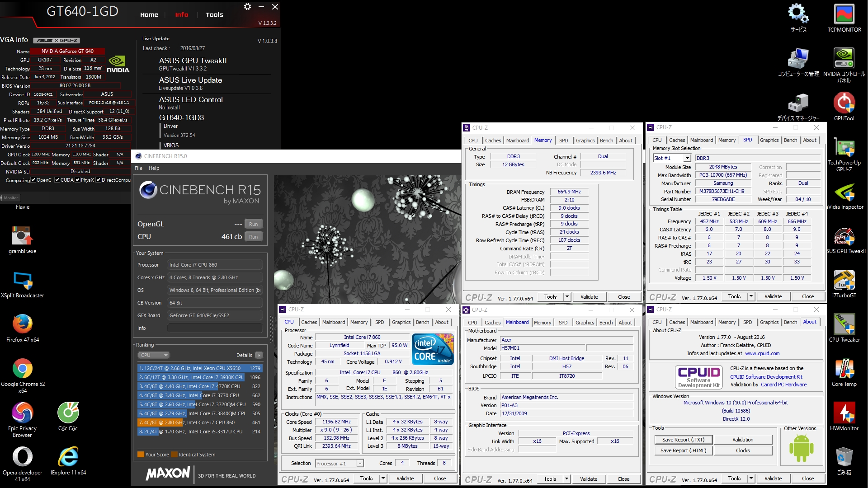Screen dimensions: 868x488
Task: Open デバイスマネージャー desktop icon
Action: tap(798, 106)
